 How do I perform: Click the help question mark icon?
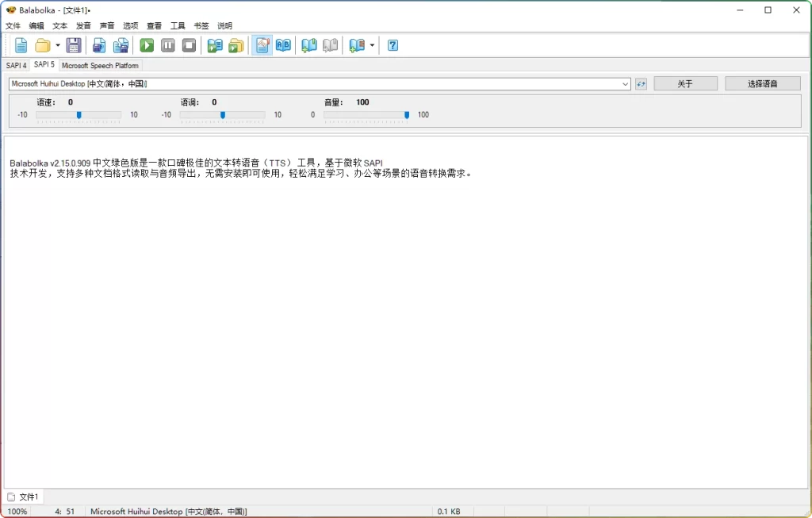(392, 45)
